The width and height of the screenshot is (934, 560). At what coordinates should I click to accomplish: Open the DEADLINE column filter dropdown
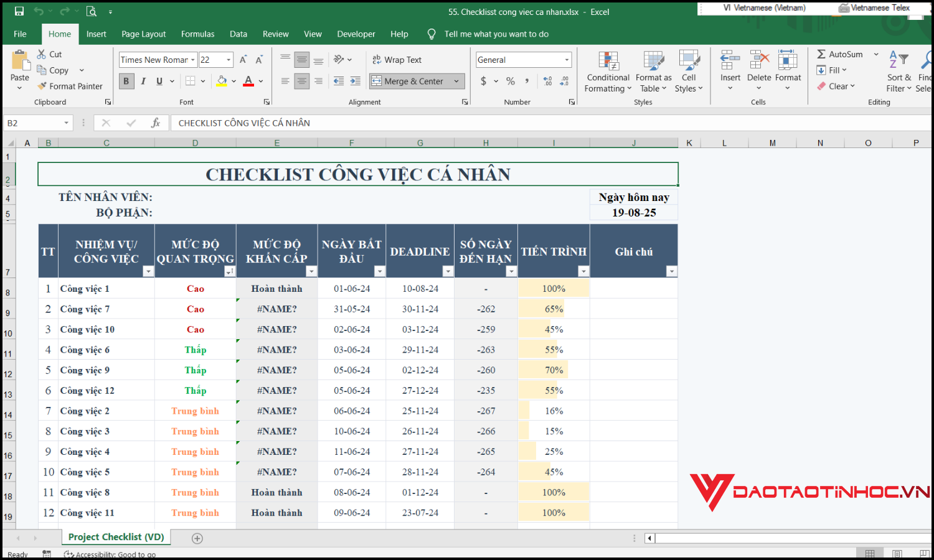coord(448,271)
